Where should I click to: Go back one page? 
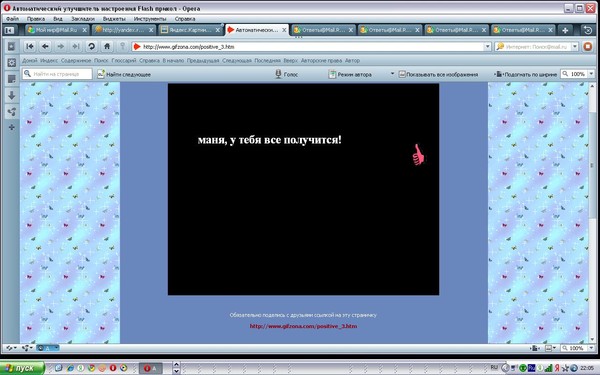(x=45, y=46)
